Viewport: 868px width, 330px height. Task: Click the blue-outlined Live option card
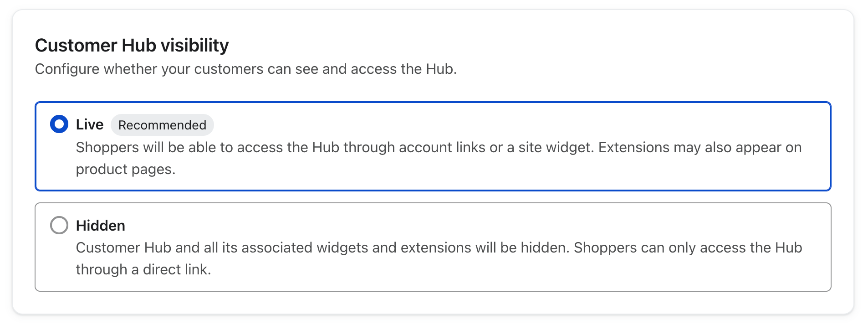433,146
